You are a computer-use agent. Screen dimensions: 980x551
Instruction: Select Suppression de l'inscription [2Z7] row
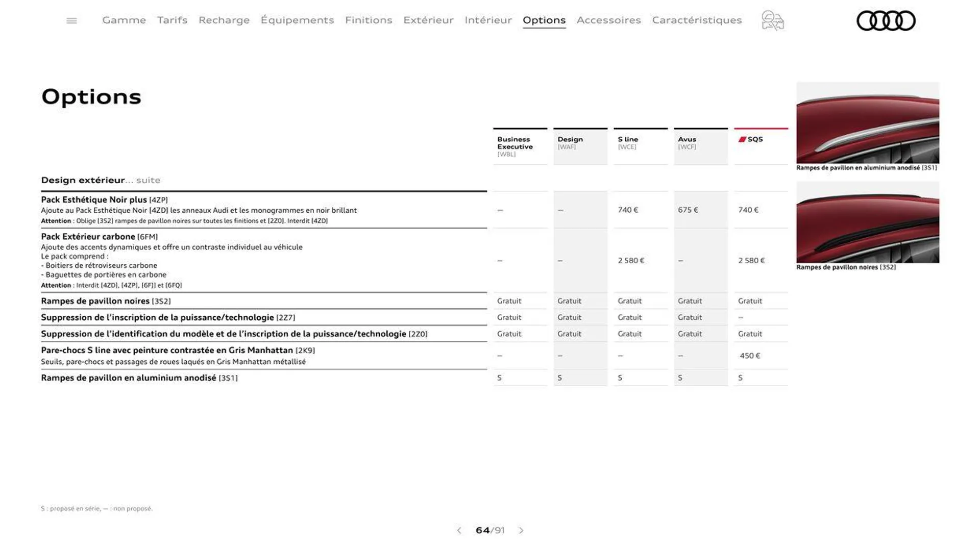[x=264, y=317]
